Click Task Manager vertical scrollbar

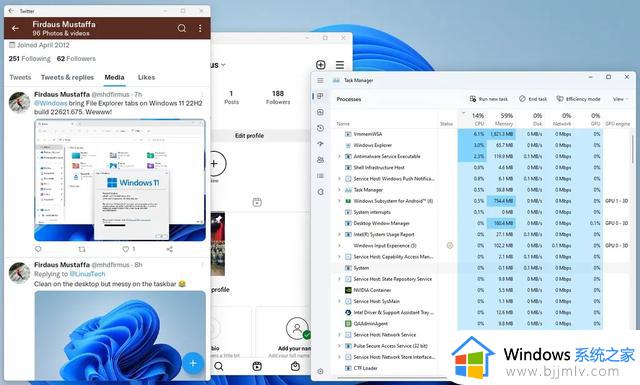coord(632,149)
